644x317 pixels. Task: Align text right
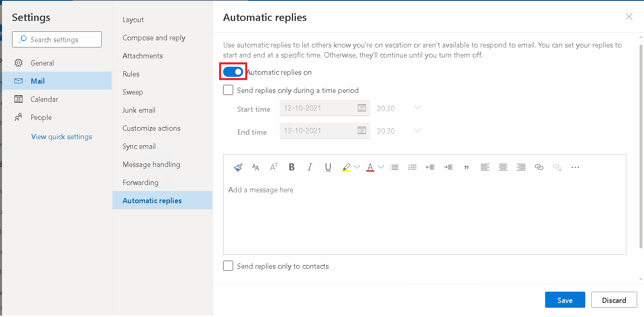pyautogui.click(x=521, y=167)
